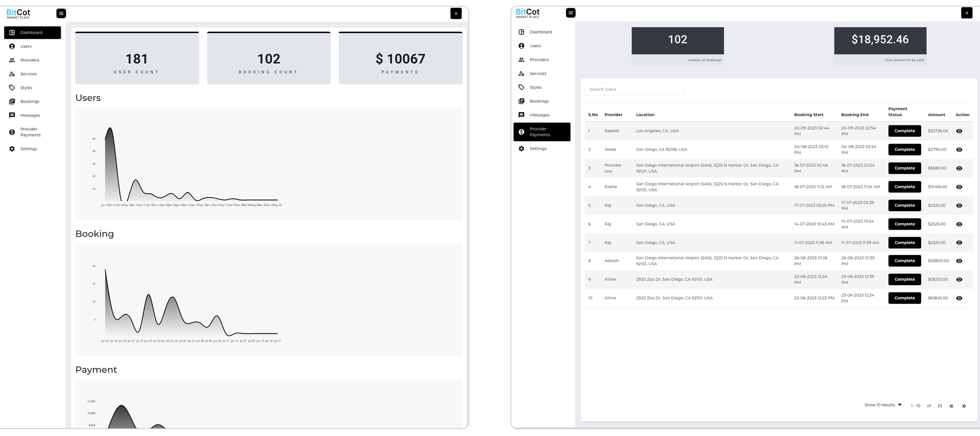Click the hamburger menu icon at top
Viewport: 980px width, 436px height.
[x=61, y=13]
